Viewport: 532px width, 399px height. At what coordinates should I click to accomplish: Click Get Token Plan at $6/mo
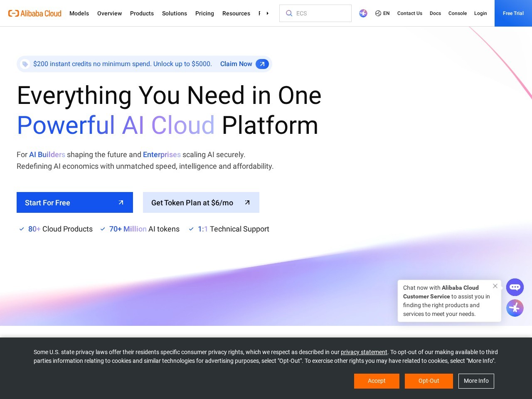point(201,202)
